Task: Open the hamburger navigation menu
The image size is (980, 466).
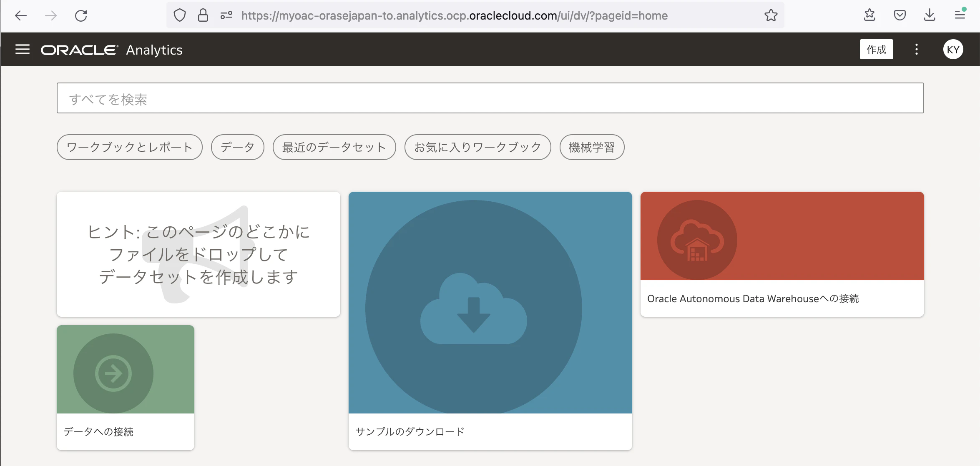Action: [x=23, y=50]
